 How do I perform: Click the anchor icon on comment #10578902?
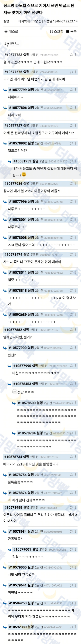click(x=76, y=143)
